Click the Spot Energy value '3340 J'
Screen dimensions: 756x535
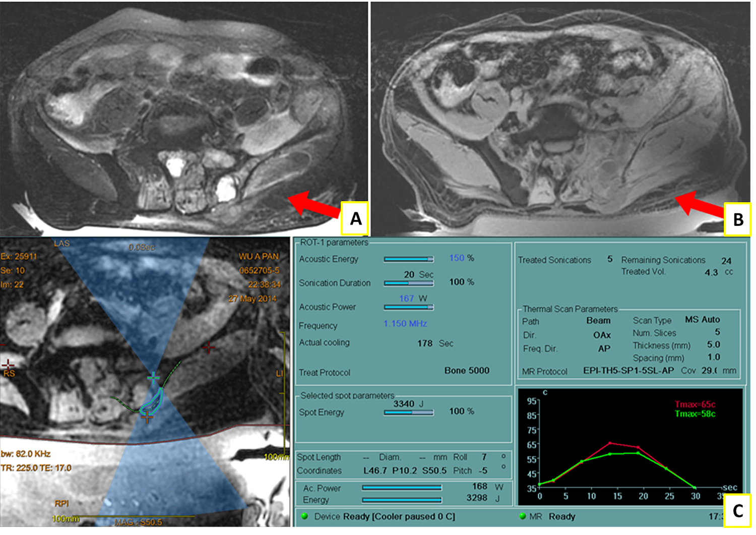[408, 404]
